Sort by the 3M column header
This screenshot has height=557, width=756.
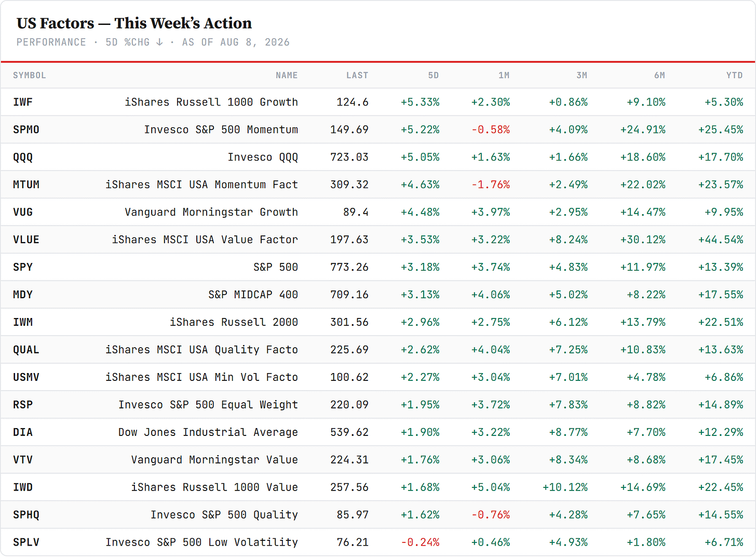pos(582,75)
